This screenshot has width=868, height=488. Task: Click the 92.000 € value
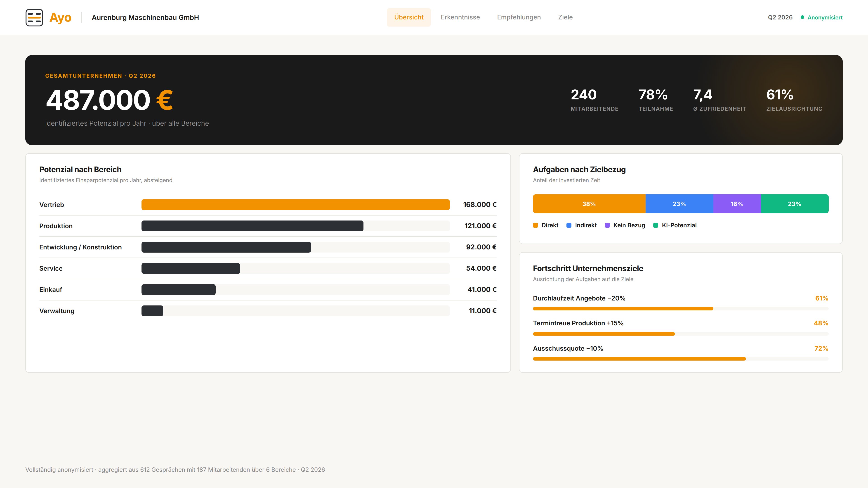(481, 247)
